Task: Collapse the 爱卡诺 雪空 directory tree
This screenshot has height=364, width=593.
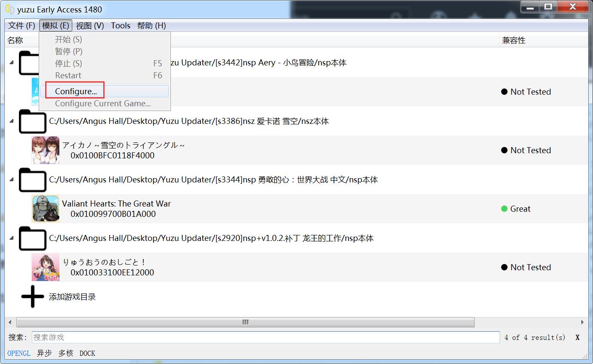Action: [x=12, y=121]
